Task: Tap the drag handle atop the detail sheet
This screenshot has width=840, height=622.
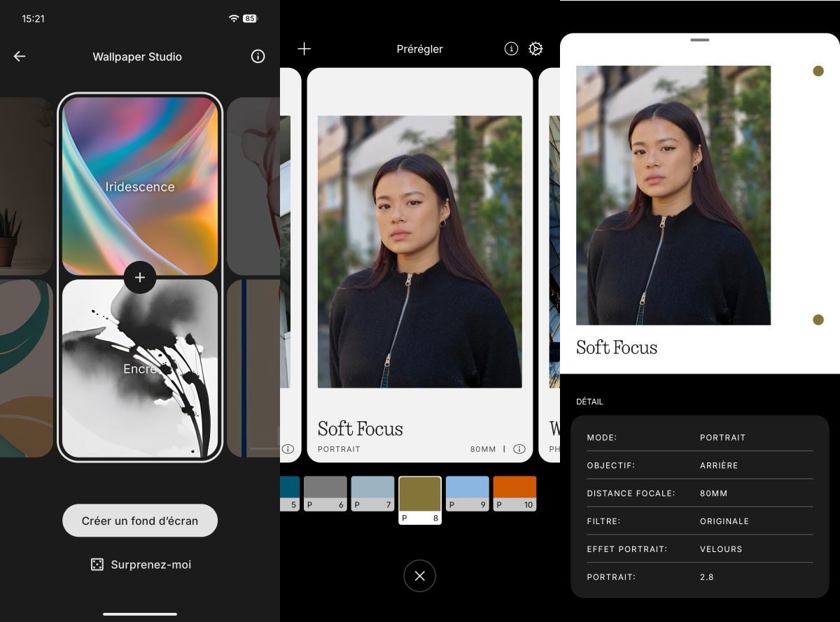Action: pos(699,40)
